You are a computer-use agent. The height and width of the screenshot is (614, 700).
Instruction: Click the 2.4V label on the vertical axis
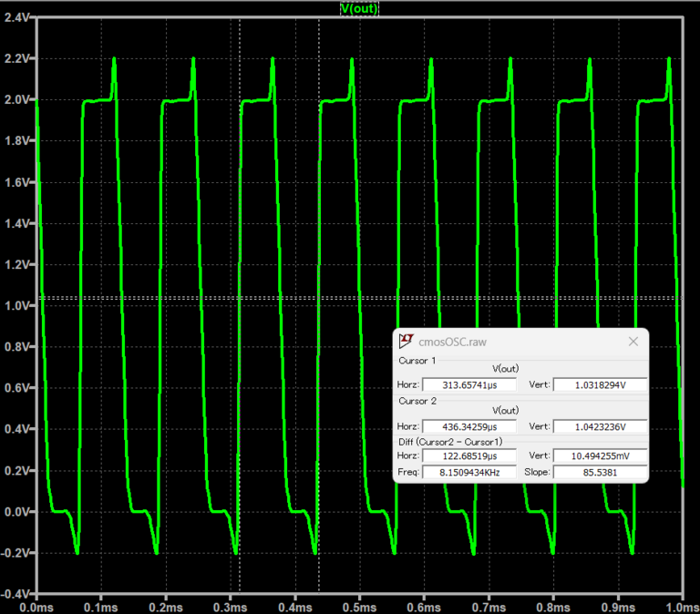coord(17,16)
